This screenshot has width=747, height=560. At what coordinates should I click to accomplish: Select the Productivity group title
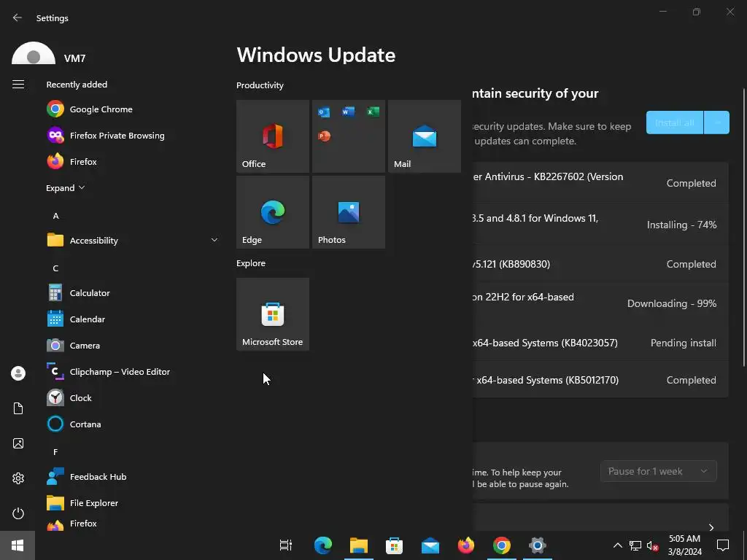(x=260, y=85)
